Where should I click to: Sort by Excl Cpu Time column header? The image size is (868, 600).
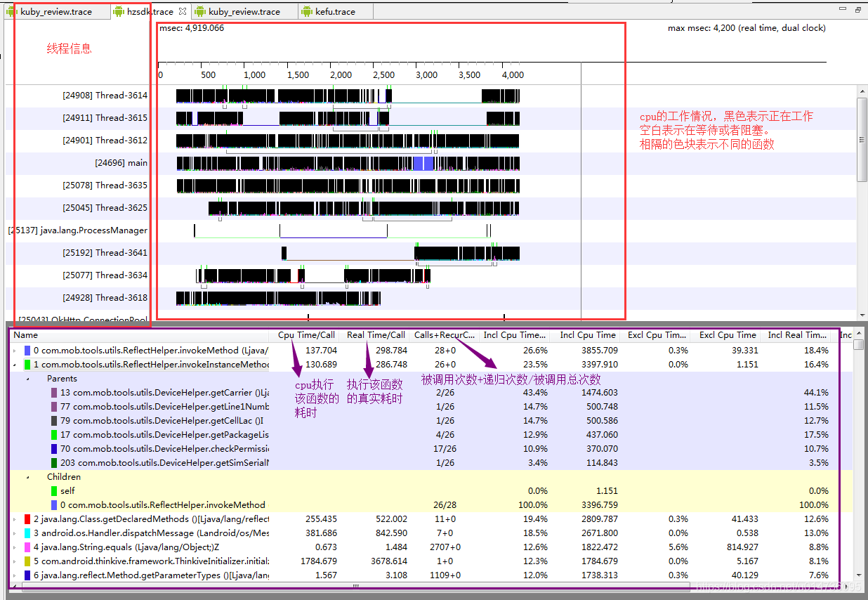[727, 335]
